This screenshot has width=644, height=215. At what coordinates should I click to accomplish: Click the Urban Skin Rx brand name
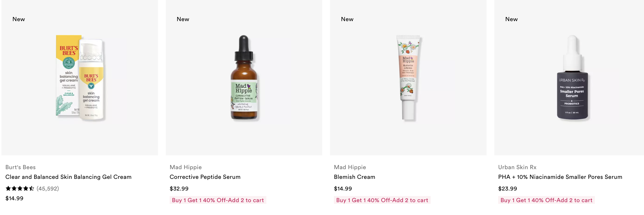(x=517, y=167)
